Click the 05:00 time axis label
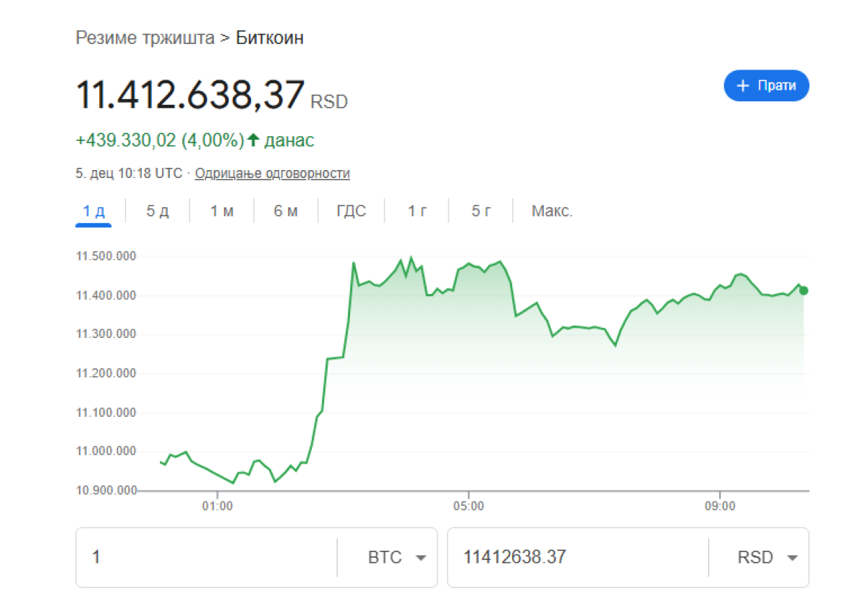 click(x=469, y=507)
